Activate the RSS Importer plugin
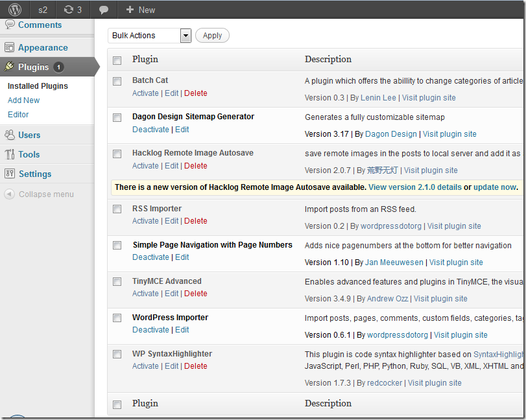Screen dimensions: 526x420 [x=145, y=221]
